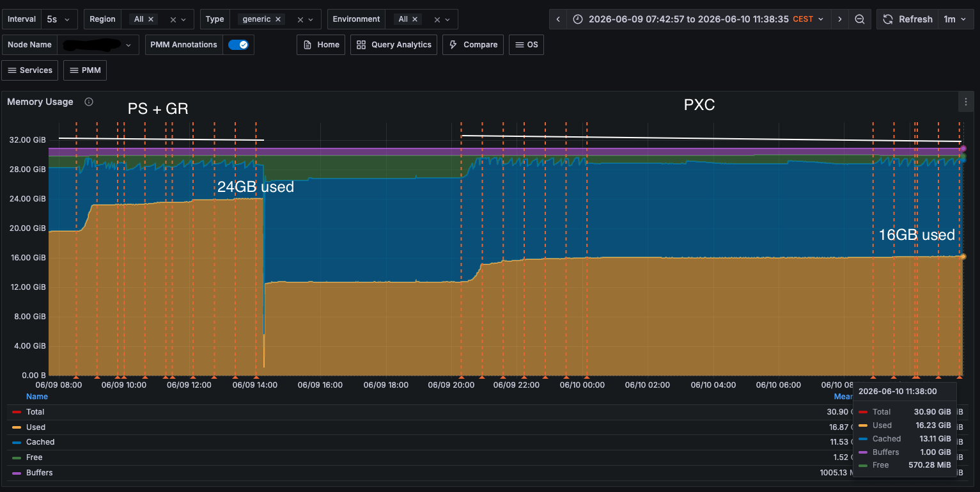Expand the Environment dropdown arrow
The height and width of the screenshot is (492, 980).
pyautogui.click(x=447, y=20)
